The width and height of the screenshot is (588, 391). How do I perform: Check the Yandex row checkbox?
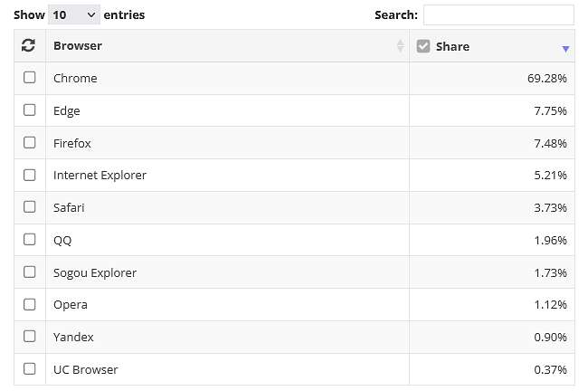30,337
